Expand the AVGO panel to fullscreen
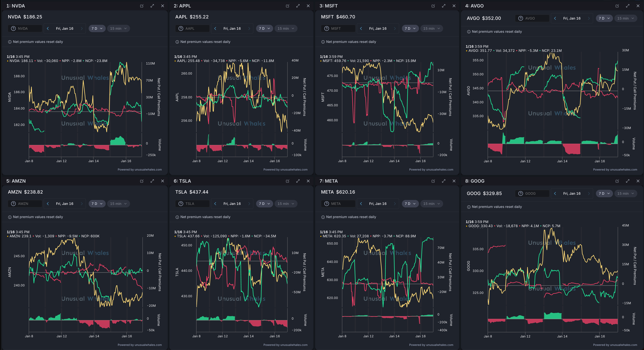This screenshot has height=350, width=644. (x=627, y=6)
